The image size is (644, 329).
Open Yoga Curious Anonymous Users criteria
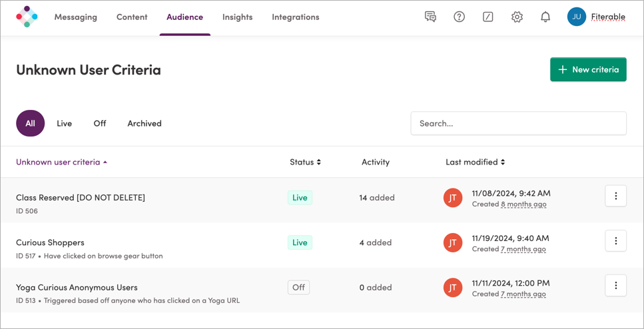point(77,287)
